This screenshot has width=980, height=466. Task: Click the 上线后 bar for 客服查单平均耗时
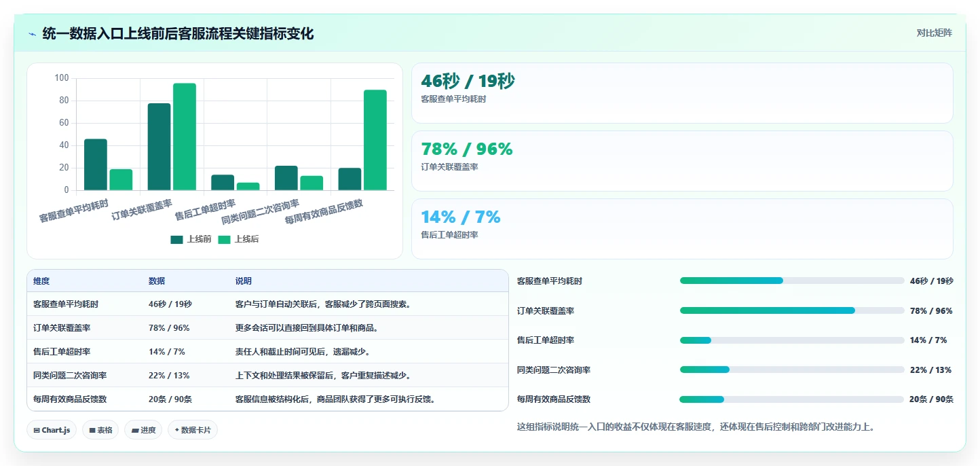[121, 179]
